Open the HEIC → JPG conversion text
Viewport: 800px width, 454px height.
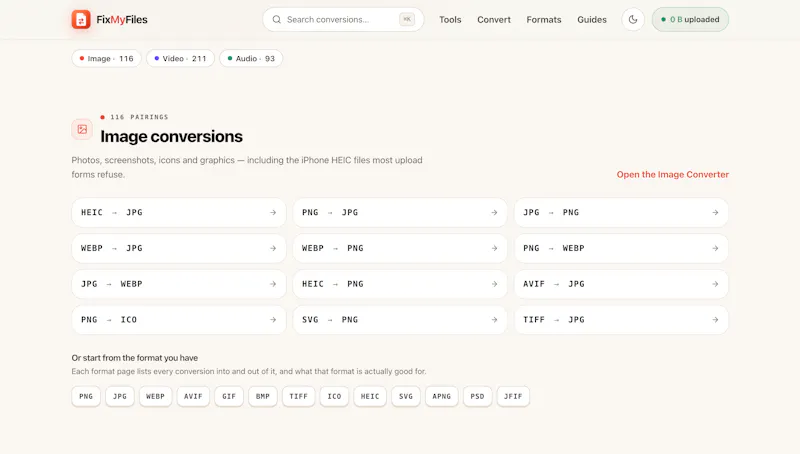(112, 212)
